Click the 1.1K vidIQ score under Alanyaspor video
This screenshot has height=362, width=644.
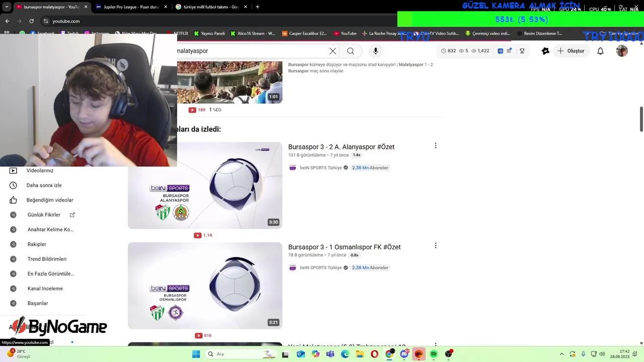point(203,235)
